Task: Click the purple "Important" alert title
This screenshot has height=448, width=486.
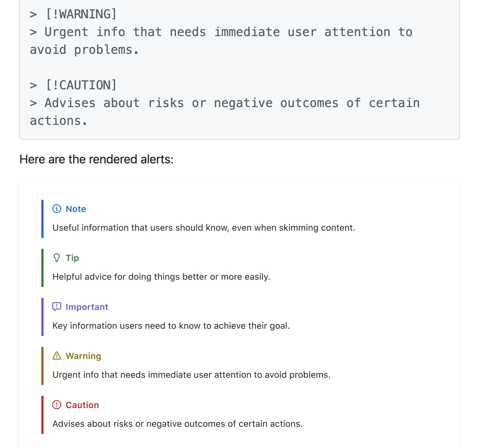Action: pos(87,307)
